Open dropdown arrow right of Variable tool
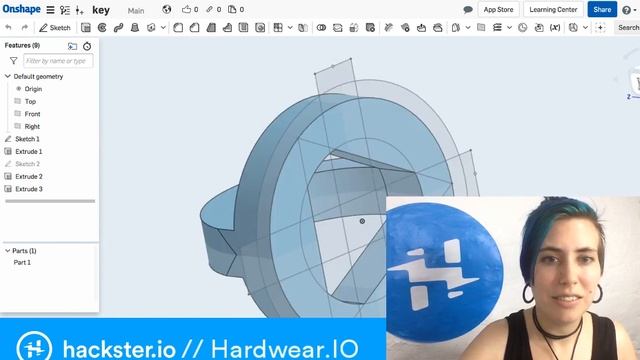The height and width of the screenshot is (360, 640). point(585,28)
